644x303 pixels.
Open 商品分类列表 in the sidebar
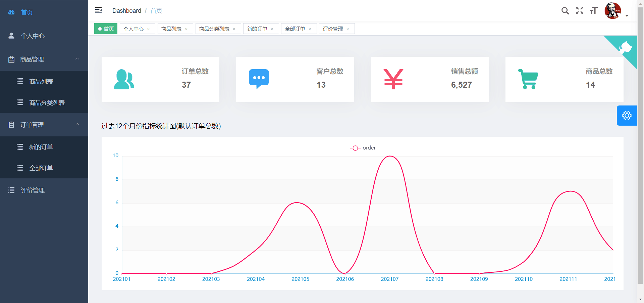[44, 102]
